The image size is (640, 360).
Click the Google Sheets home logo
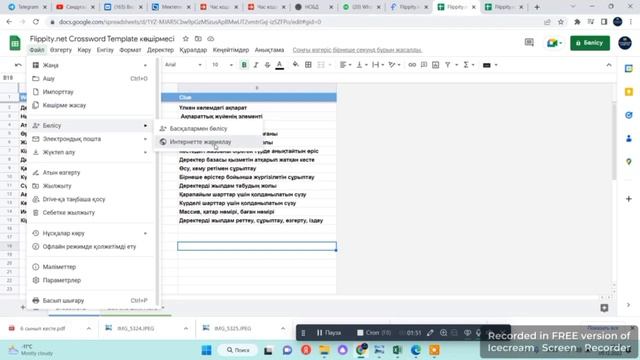15,43
